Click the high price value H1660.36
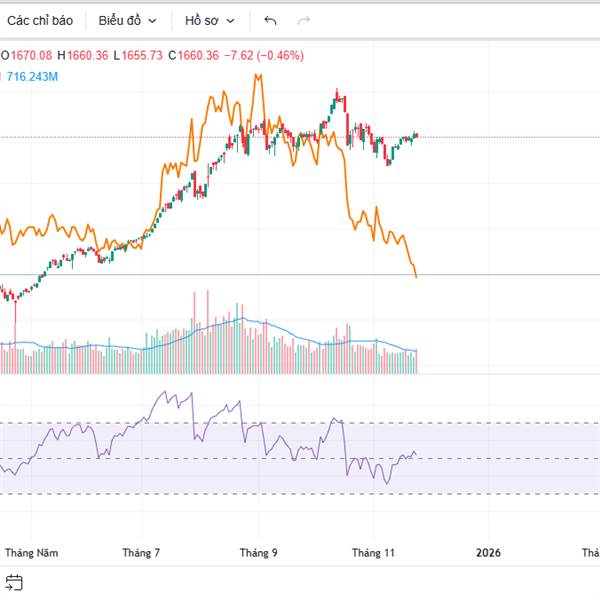600x600 pixels. pos(83,56)
